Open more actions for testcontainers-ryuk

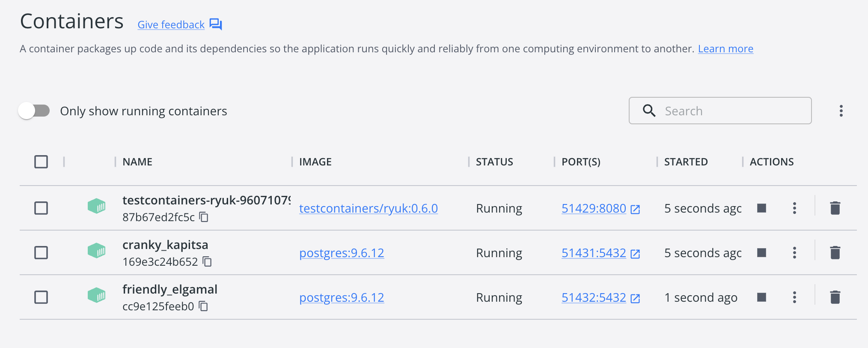coord(794,208)
